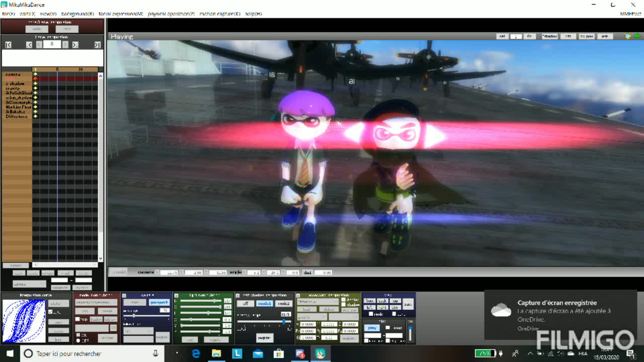Open the model selection dropdown

[96, 303]
